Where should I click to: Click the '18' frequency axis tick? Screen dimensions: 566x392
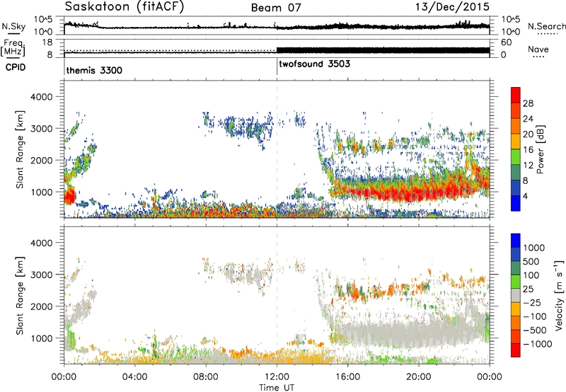tap(47, 42)
